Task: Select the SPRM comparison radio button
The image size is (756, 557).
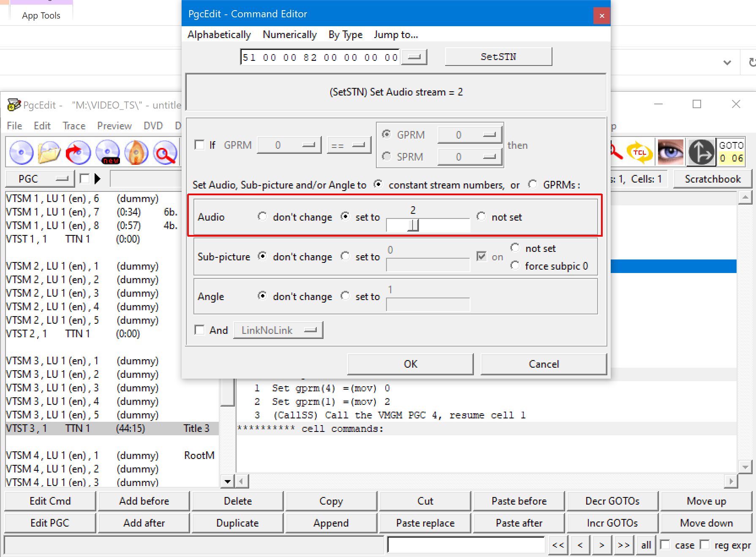Action: (x=386, y=156)
